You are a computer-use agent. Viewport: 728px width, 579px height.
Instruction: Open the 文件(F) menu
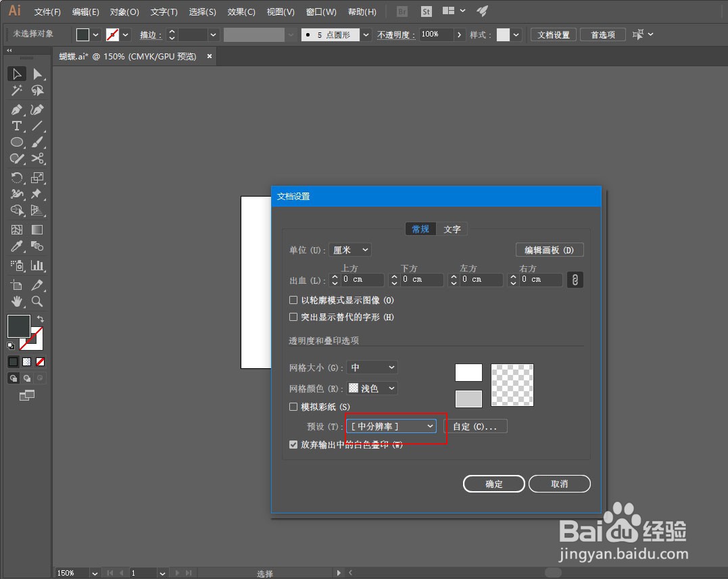pyautogui.click(x=47, y=11)
